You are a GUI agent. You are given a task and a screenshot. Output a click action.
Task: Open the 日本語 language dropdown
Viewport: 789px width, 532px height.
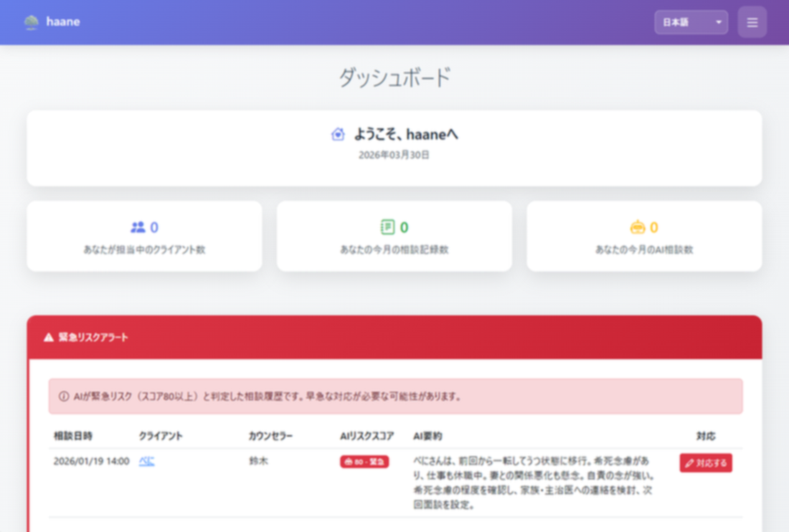click(690, 22)
